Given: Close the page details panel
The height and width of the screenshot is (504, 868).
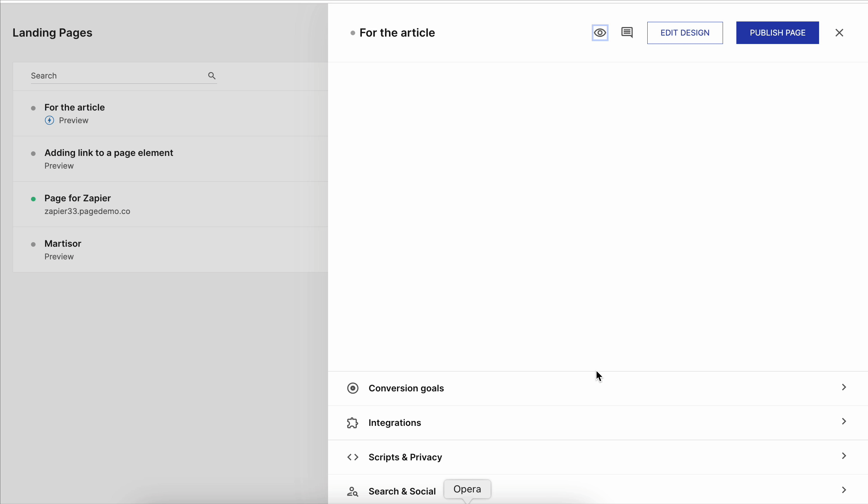Looking at the screenshot, I should click(839, 33).
